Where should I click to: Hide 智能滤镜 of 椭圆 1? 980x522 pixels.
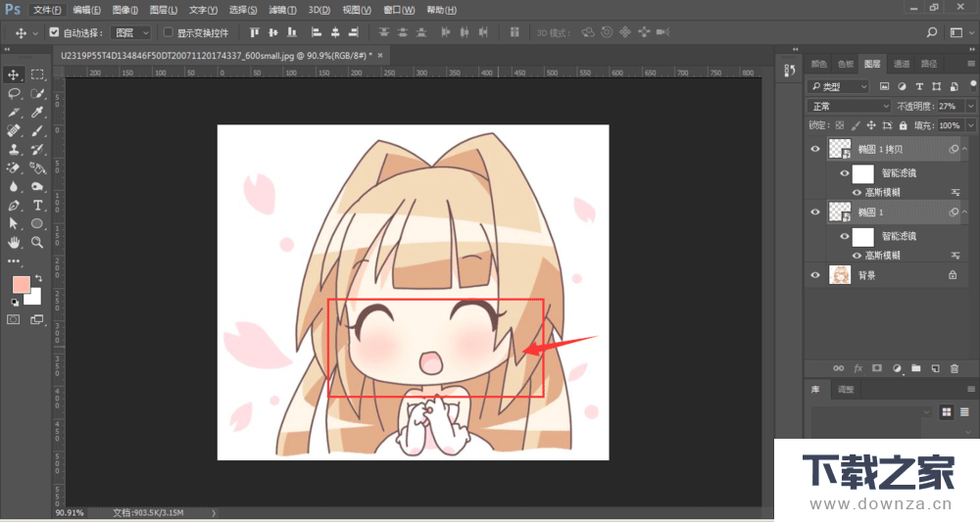(845, 237)
